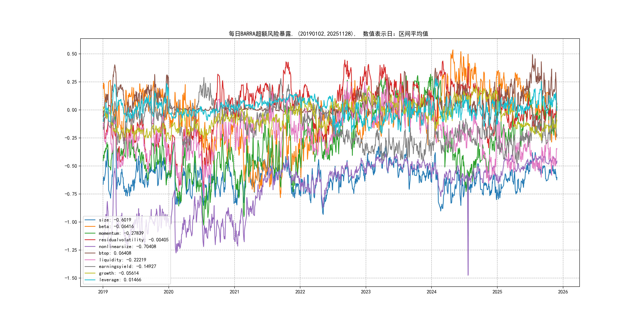The height and width of the screenshot is (322, 644).
Task: Click the cyan leverage legend line swatch
Action: pos(90,280)
